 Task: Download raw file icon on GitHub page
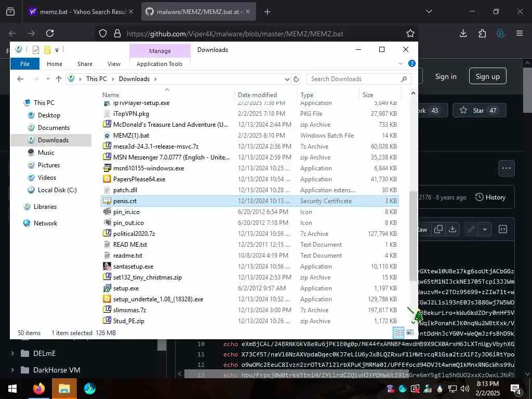tap(453, 229)
